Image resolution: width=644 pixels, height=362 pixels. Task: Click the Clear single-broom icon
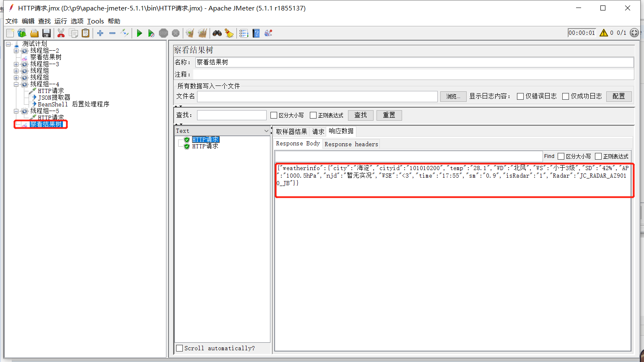point(190,33)
